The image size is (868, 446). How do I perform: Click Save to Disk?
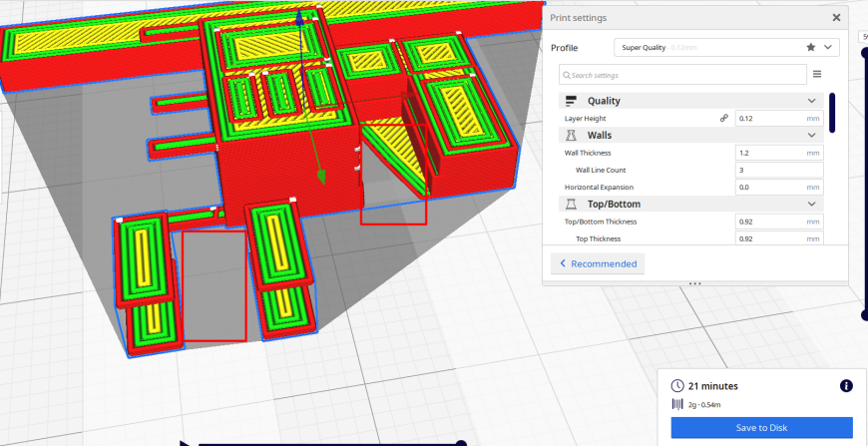pos(761,428)
